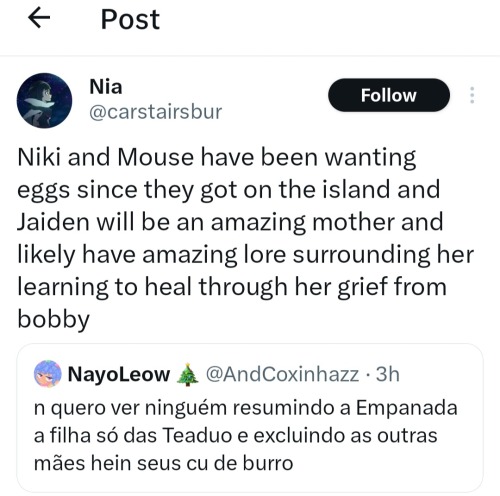This screenshot has height=496, width=500.
Task: Click the NayoLeow display name
Action: [x=119, y=374]
